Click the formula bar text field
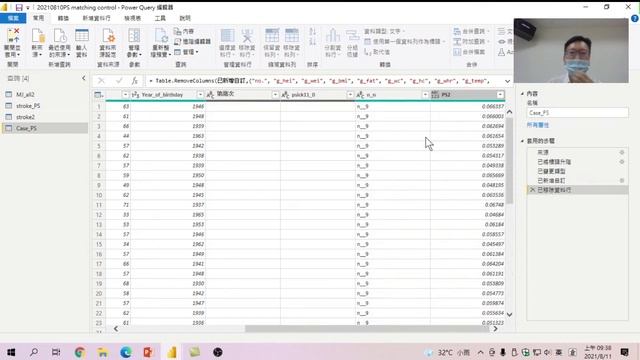The height and width of the screenshot is (360, 640). point(324,81)
